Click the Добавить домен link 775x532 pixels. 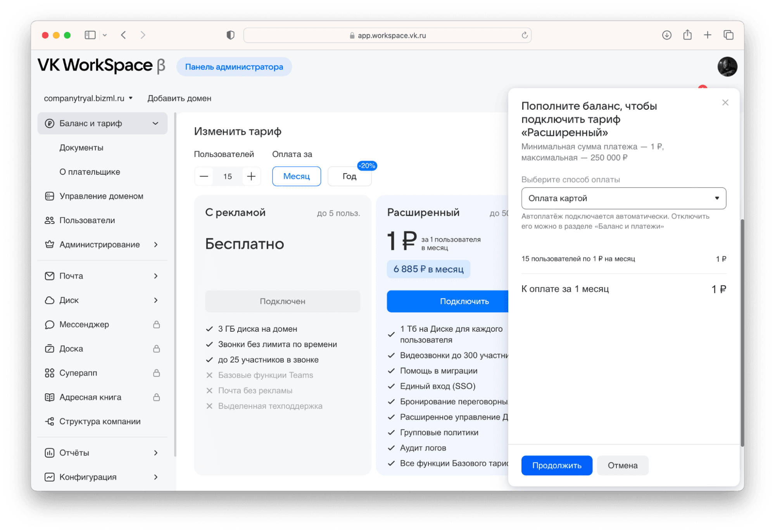click(x=179, y=98)
